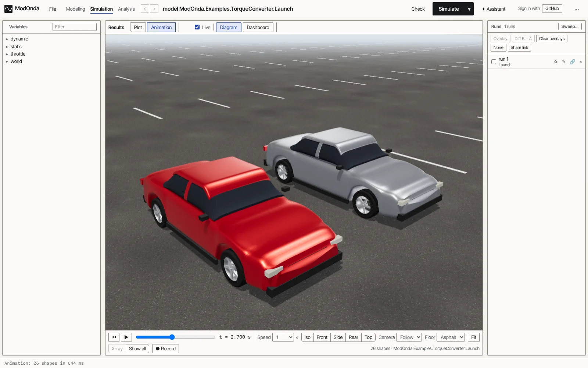Image resolution: width=588 pixels, height=368 pixels.
Task: Open the Assistant sparkle button
Action: pos(494,9)
